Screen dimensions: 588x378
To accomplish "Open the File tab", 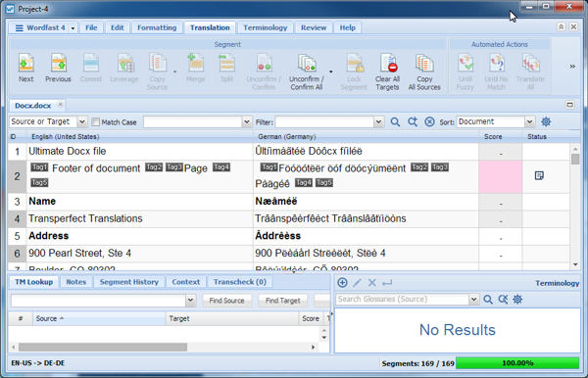I will [91, 27].
